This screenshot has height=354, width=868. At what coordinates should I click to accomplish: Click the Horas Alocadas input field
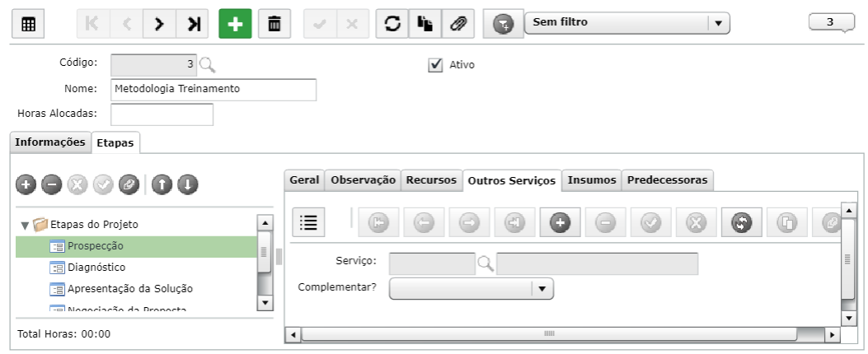click(162, 114)
